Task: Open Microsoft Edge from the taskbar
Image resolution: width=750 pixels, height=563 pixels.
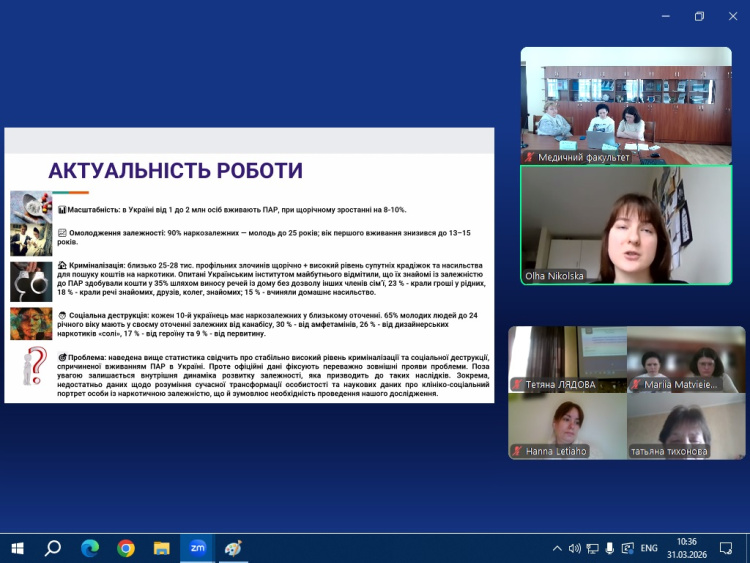Action: click(90, 548)
